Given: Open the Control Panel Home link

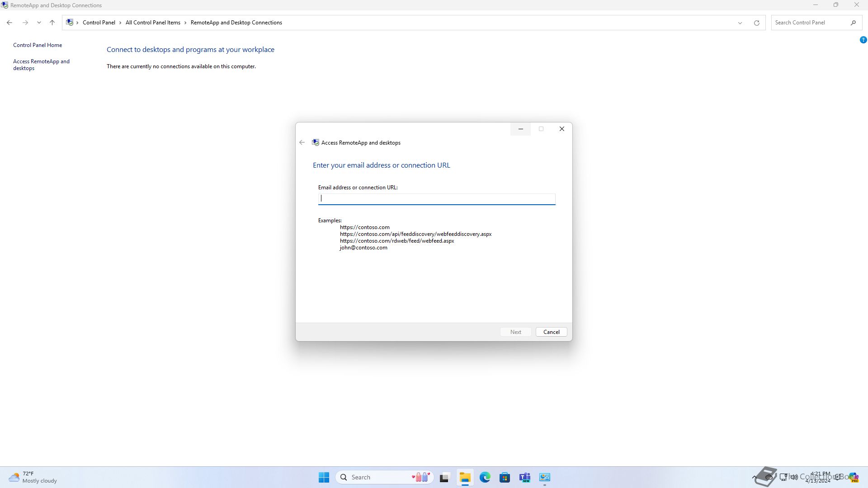Looking at the screenshot, I should pyautogui.click(x=38, y=45).
